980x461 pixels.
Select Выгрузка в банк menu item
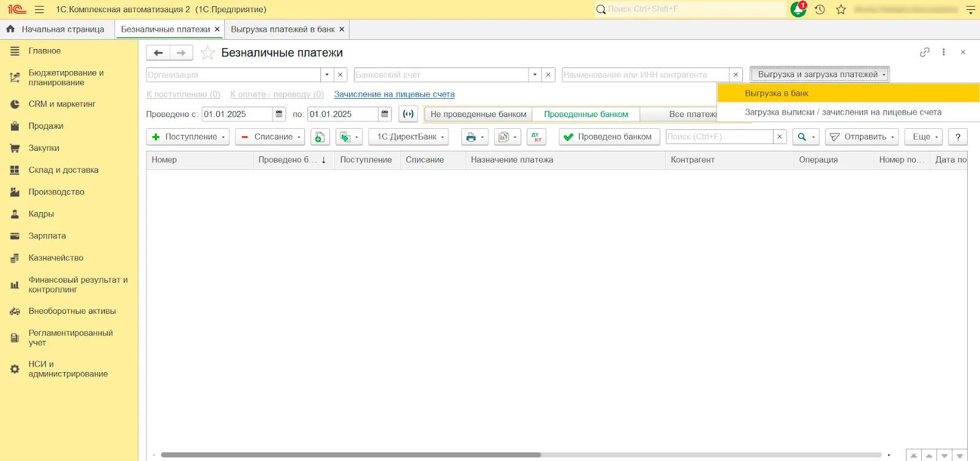(x=777, y=93)
